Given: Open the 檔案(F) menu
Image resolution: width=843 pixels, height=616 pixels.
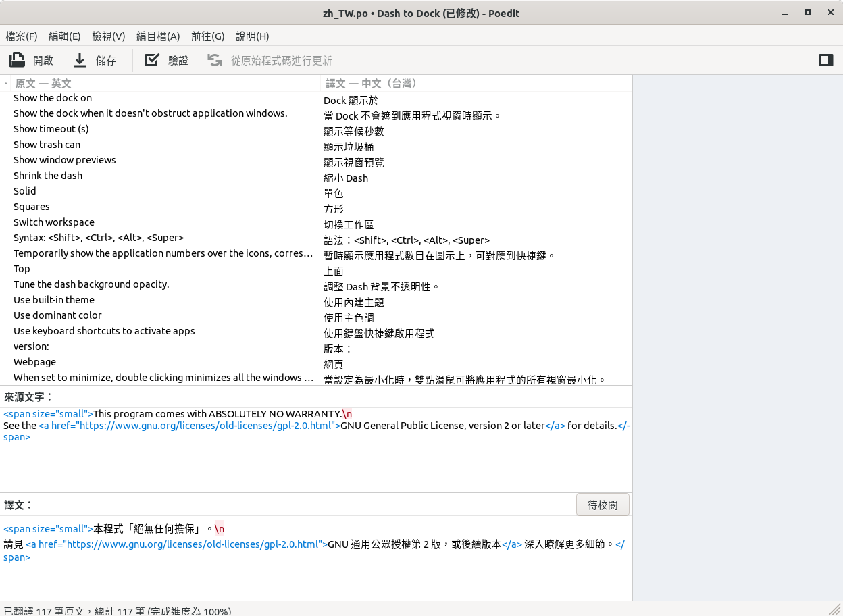Looking at the screenshot, I should pos(22,36).
